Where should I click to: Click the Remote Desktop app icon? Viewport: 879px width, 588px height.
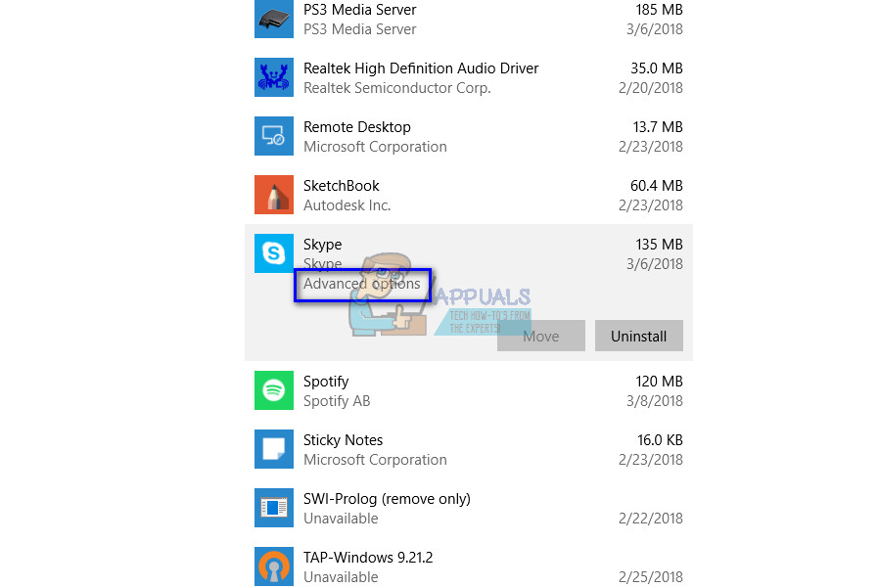coord(273,136)
